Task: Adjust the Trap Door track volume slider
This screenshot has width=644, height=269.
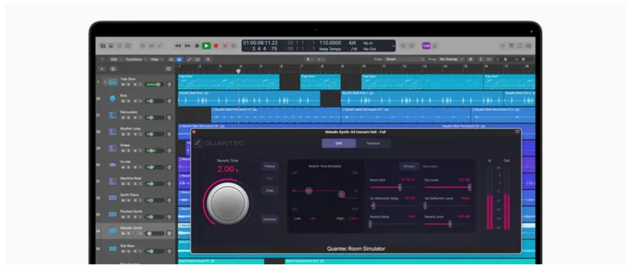Action: pyautogui.click(x=155, y=85)
